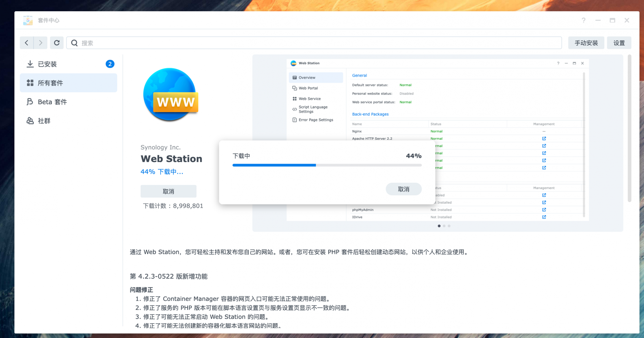This screenshot has width=644, height=338.
Task: Select the third screenshot carousel dot
Action: (449, 226)
